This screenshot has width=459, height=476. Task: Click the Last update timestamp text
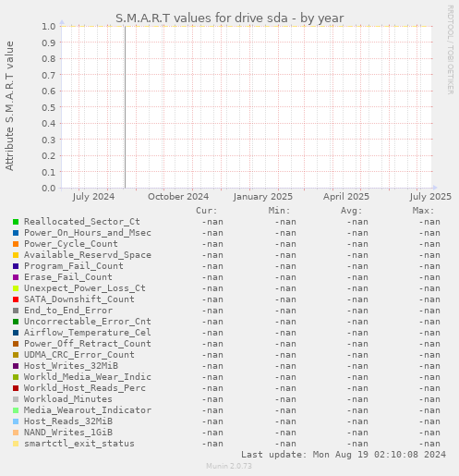[344, 455]
